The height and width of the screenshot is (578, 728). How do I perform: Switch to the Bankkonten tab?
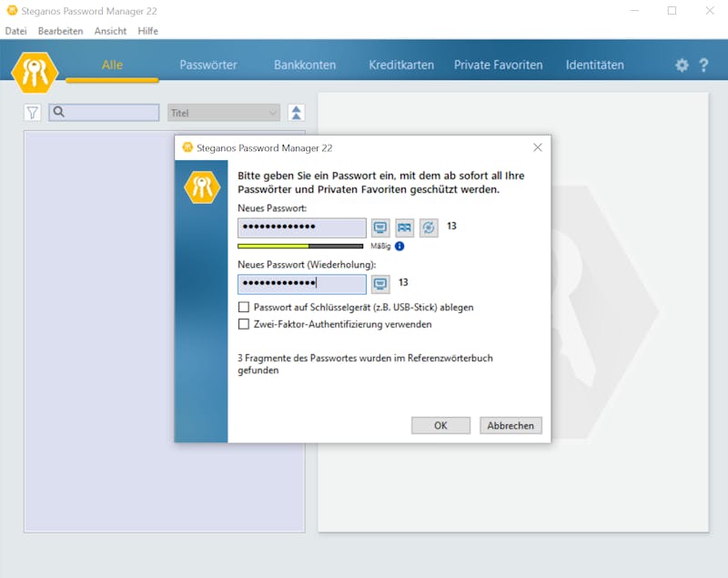pos(305,65)
